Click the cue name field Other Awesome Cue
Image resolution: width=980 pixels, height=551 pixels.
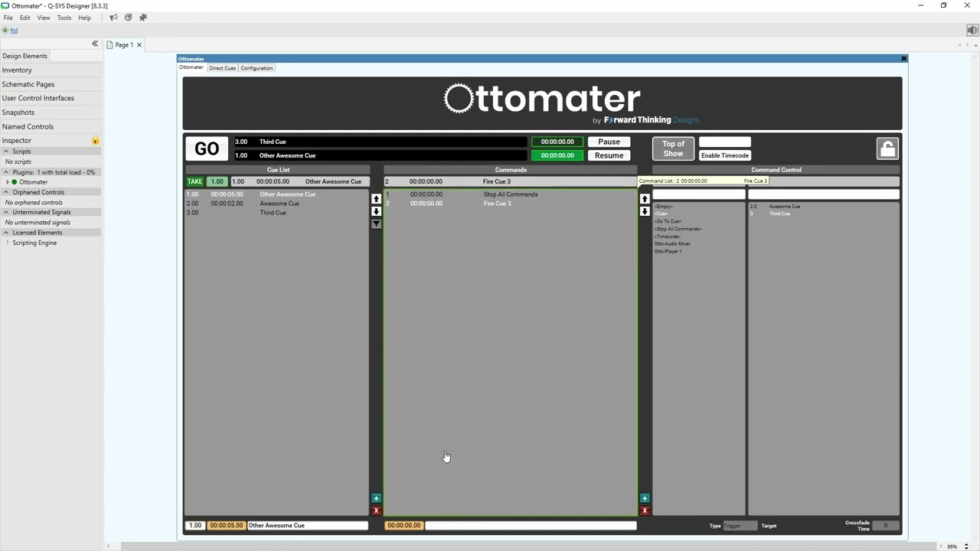point(307,526)
